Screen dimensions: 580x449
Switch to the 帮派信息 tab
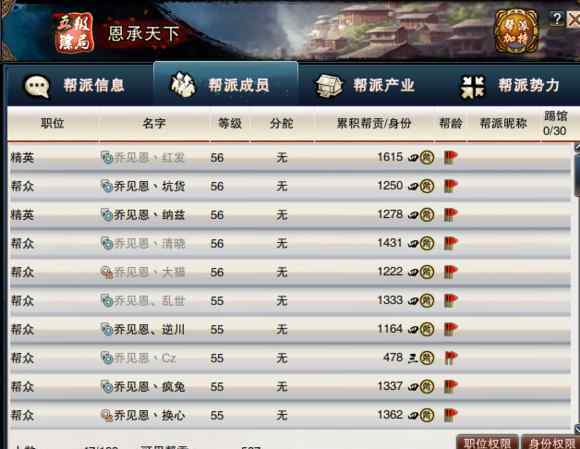click(x=80, y=85)
